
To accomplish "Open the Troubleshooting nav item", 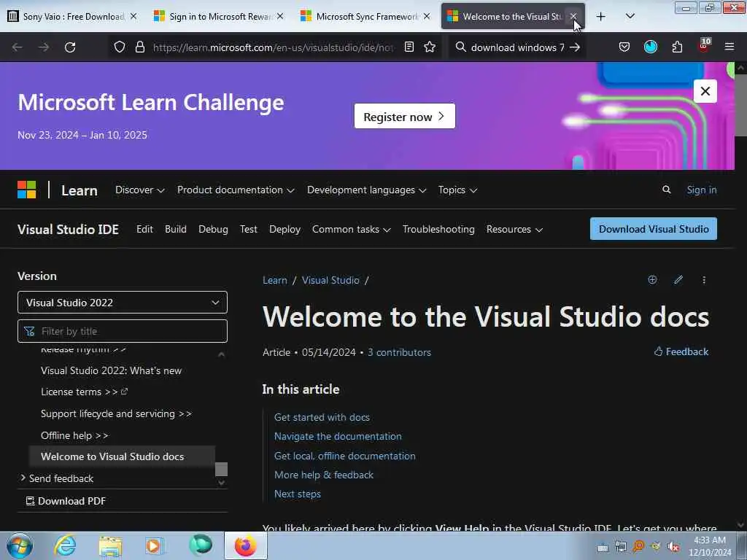I will (x=438, y=229).
